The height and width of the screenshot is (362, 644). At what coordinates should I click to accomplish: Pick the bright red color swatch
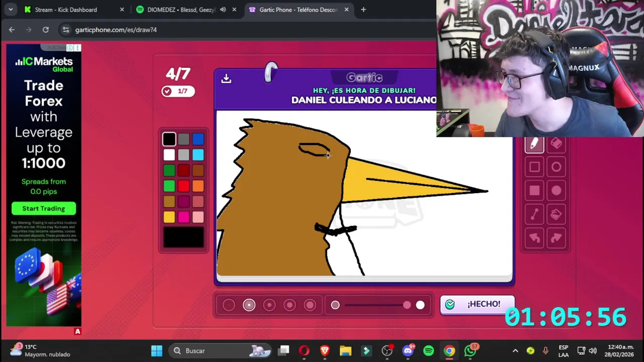184,186
